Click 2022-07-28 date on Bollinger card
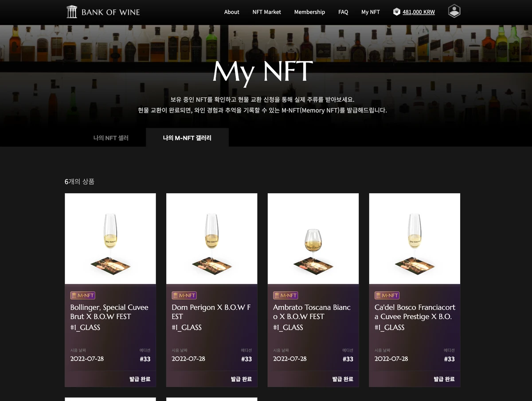Screen dimensions: 532x401 [87, 358]
